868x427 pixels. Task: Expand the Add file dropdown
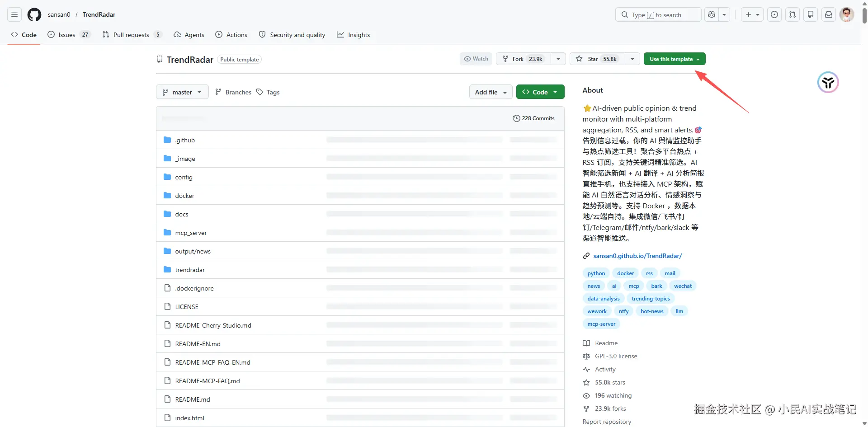[491, 92]
